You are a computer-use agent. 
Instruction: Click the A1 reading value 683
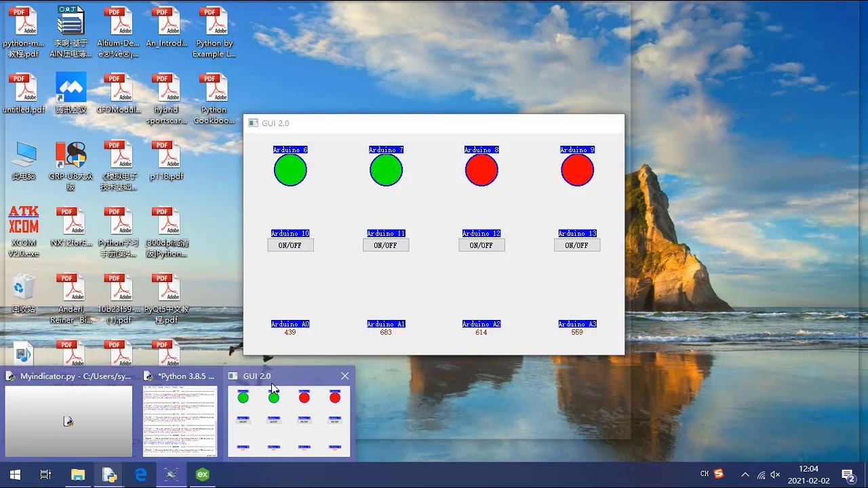point(386,333)
